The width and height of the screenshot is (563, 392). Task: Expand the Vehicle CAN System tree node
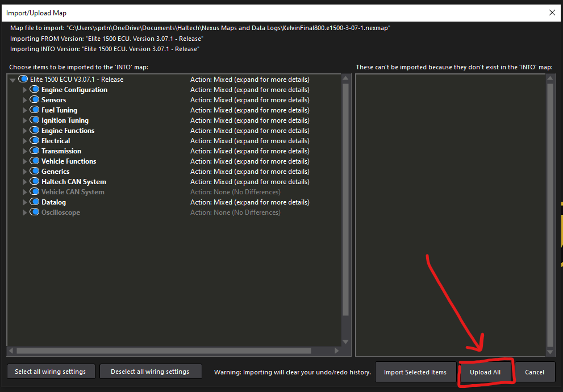click(x=24, y=192)
